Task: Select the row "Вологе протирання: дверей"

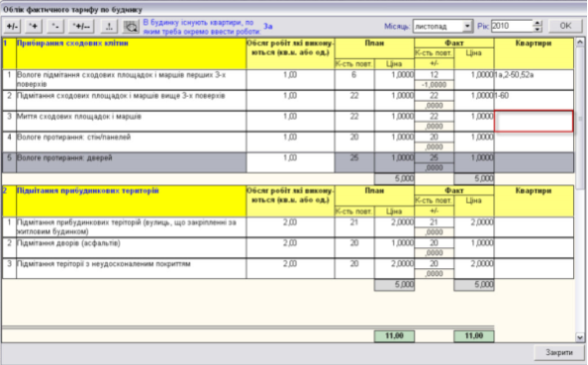Action: (288, 162)
